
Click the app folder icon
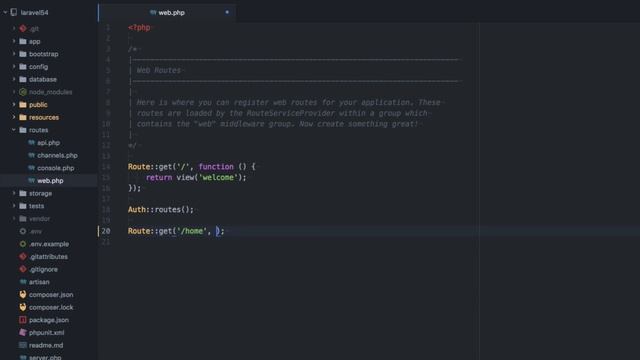(x=23, y=41)
